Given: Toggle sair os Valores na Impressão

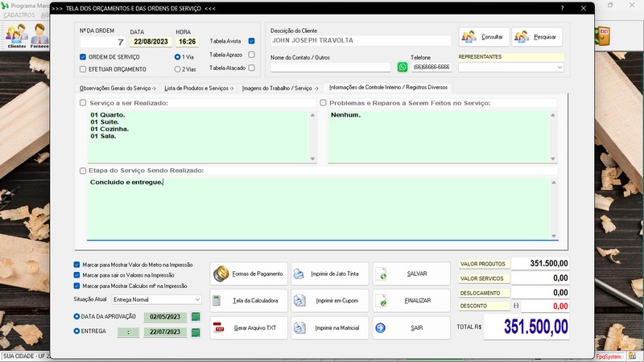Looking at the screenshot, I should pyautogui.click(x=76, y=275).
